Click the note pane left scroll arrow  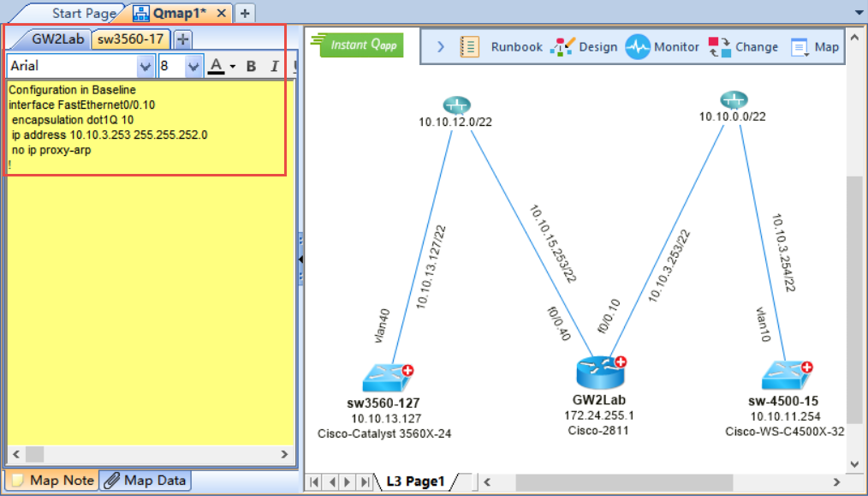click(16, 454)
